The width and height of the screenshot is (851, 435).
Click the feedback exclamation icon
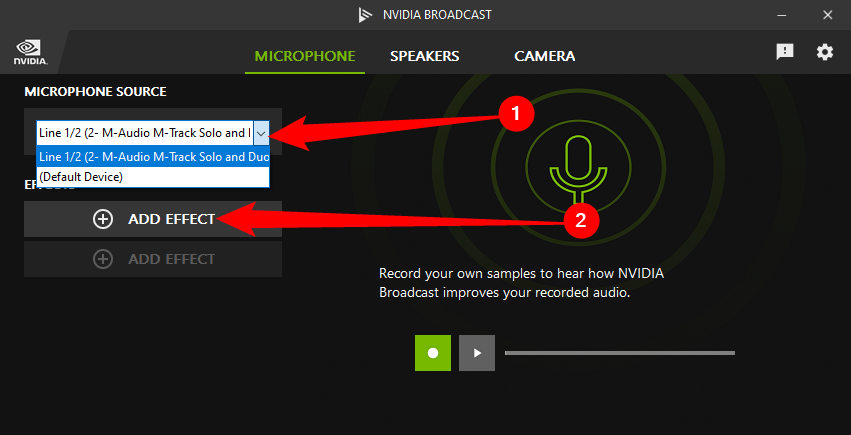click(785, 52)
